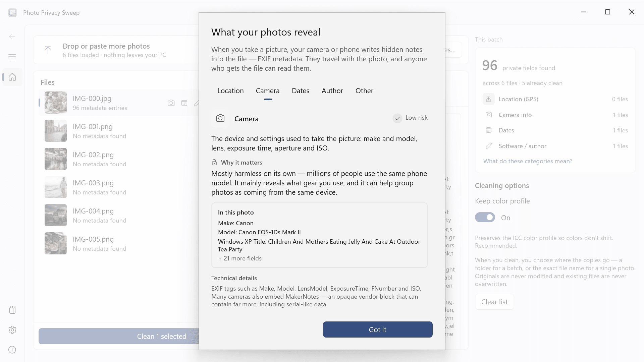This screenshot has height=362, width=644.
Task: Go to the Home sidebar icon
Action: coord(12,77)
